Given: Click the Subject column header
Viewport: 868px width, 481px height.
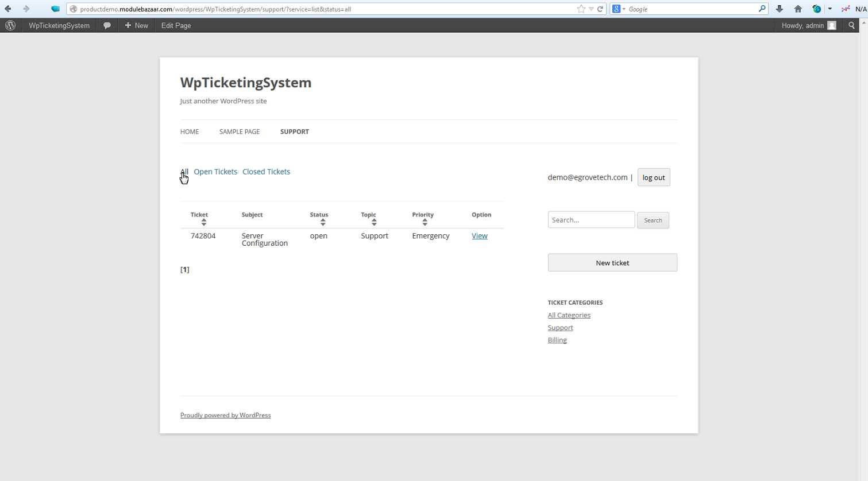Looking at the screenshot, I should point(252,215).
